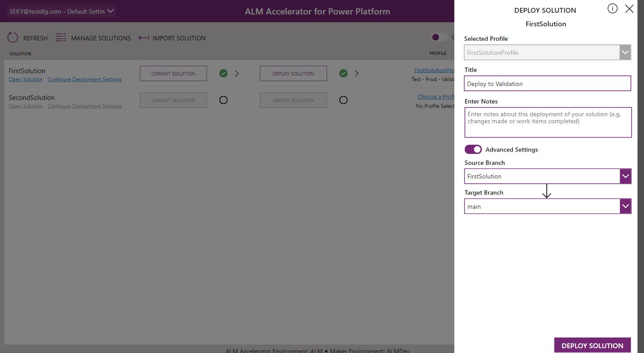Viewport: 644px width, 353px height.
Task: Disable the Advanced Settings toggle
Action: click(473, 149)
